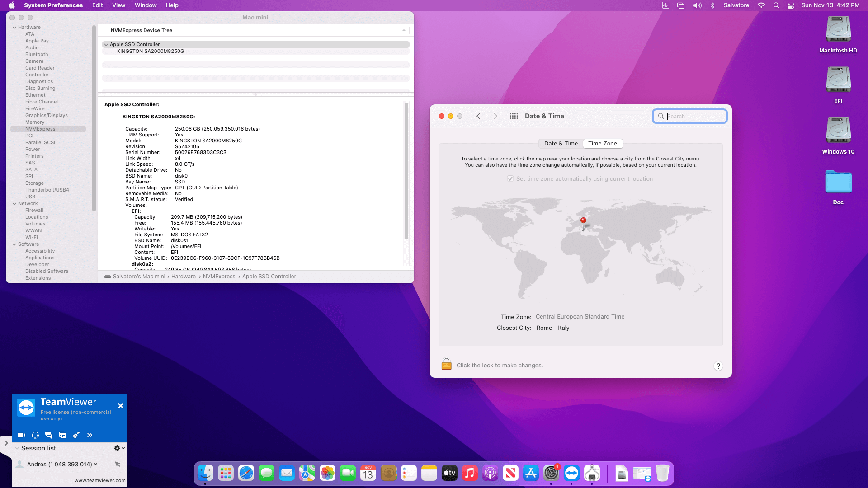
Task: Click the Date & Time help button
Action: click(718, 366)
